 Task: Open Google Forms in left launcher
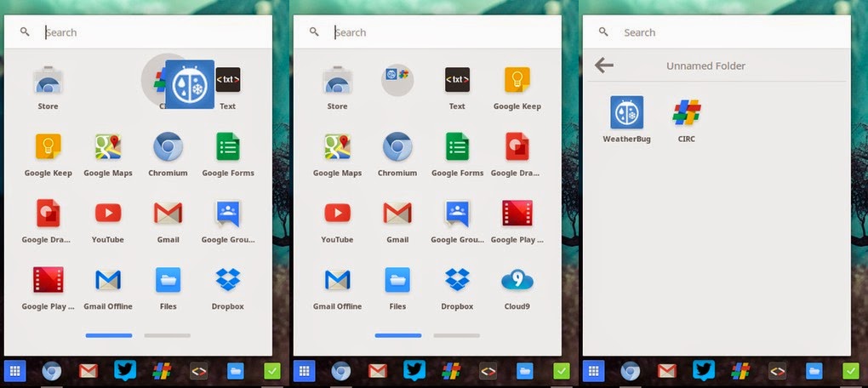point(227,146)
